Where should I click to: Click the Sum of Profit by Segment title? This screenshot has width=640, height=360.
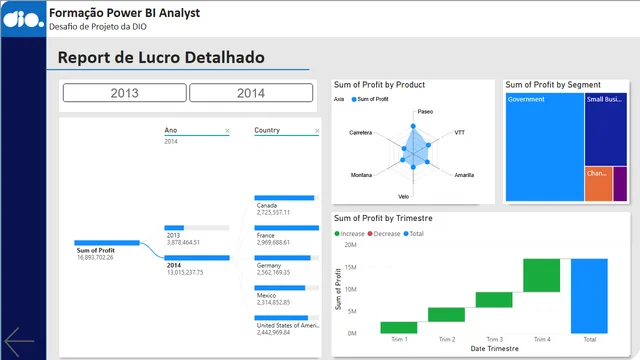553,85
